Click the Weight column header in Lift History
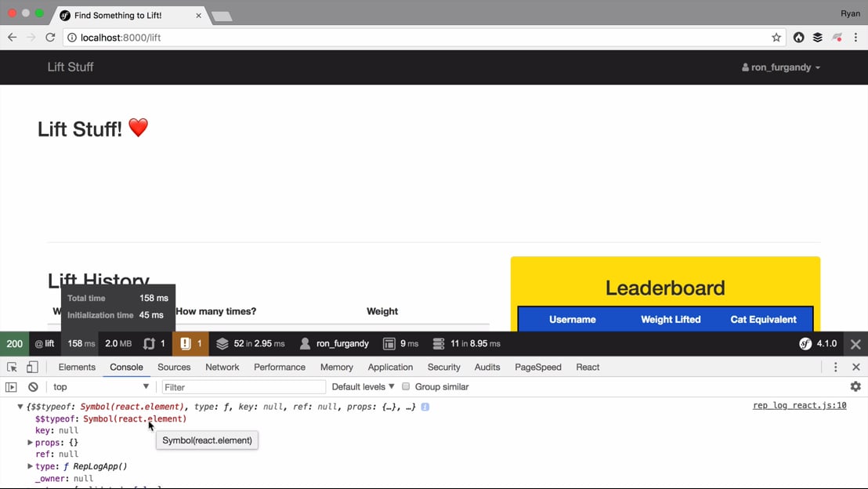The image size is (868, 489). pos(382,311)
